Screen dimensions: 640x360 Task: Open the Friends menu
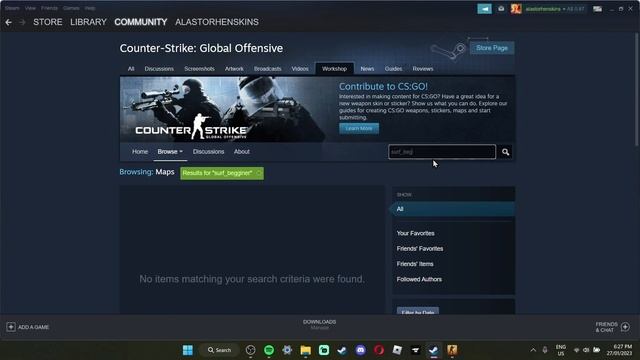coord(49,8)
